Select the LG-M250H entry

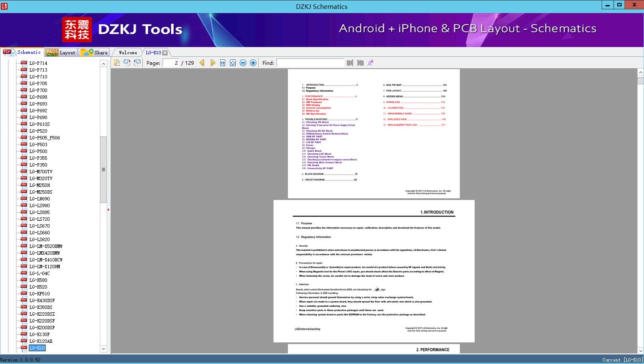pyautogui.click(x=39, y=185)
